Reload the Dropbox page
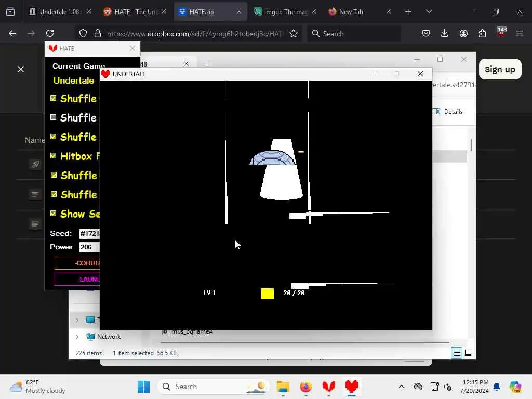 click(50, 33)
